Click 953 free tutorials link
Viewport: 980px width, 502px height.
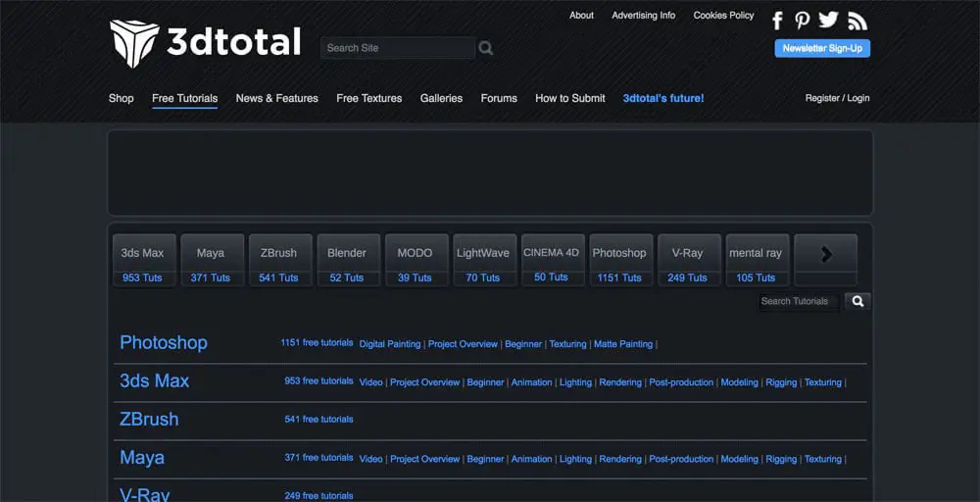click(x=318, y=381)
